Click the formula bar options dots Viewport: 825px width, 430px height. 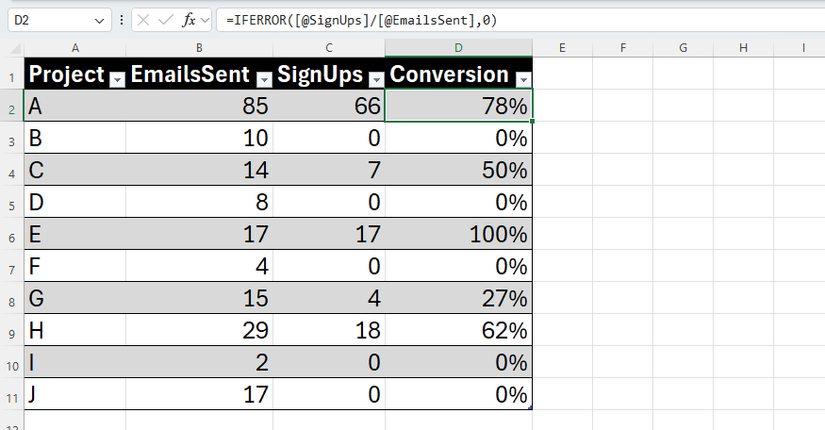[x=122, y=20]
